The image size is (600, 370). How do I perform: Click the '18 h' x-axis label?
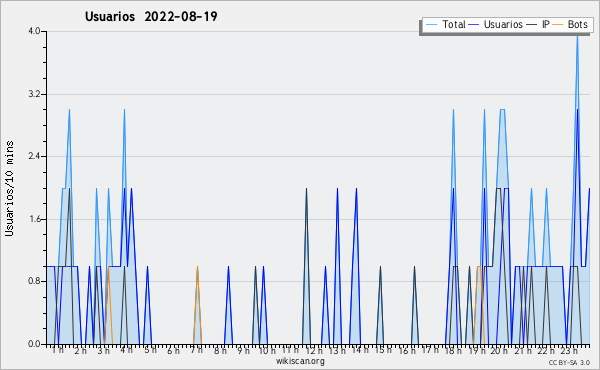(x=453, y=351)
